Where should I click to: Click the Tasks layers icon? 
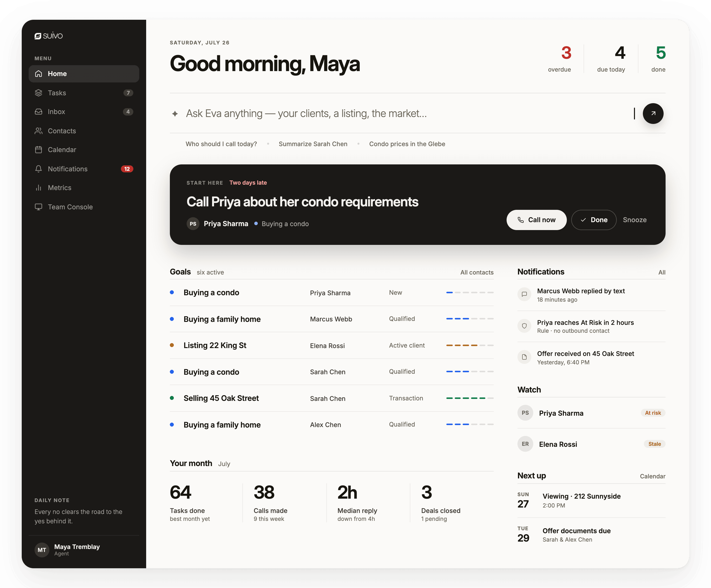point(39,93)
